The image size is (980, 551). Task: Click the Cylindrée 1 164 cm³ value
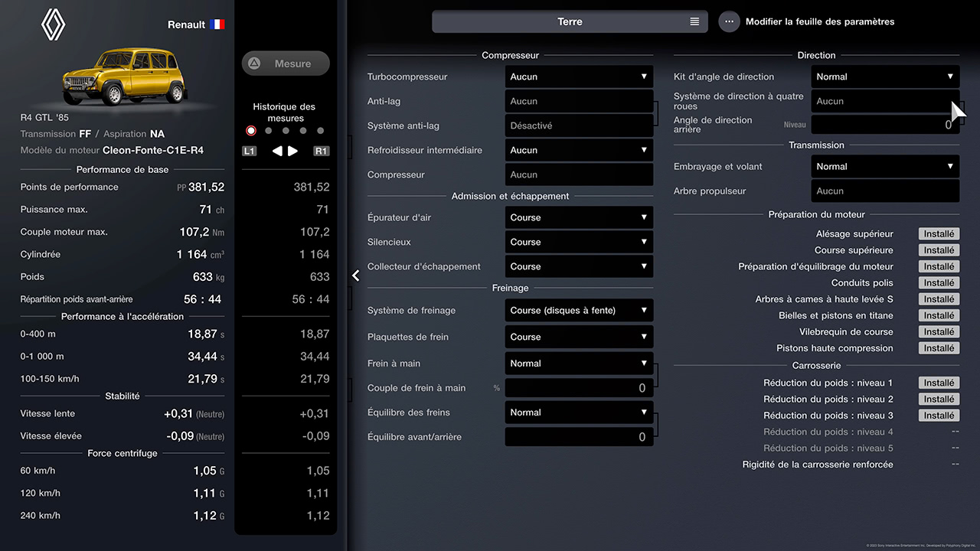point(201,254)
